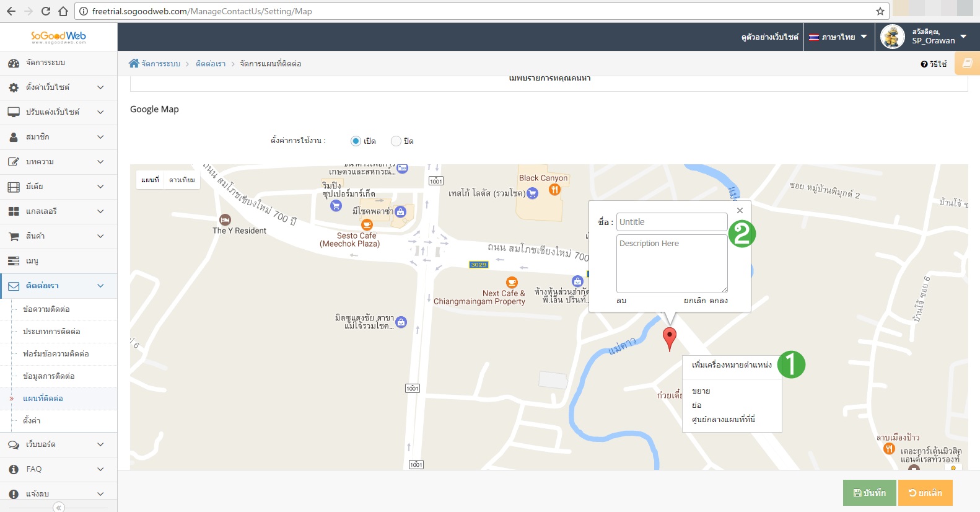980x512 pixels.
Task: Expand the เว็บบอร์ด sidebar menu
Action: (58, 444)
